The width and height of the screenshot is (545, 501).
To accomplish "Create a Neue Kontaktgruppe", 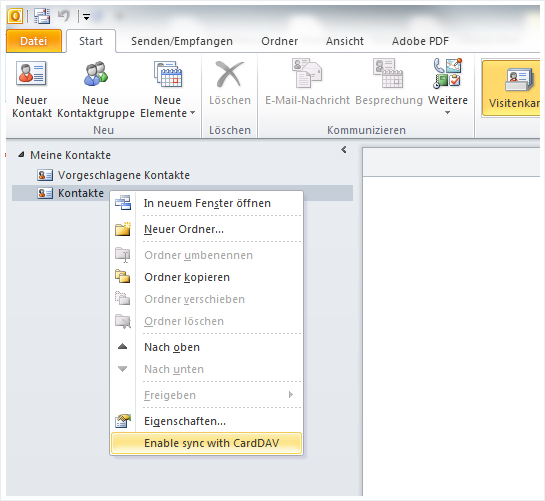I will (96, 89).
